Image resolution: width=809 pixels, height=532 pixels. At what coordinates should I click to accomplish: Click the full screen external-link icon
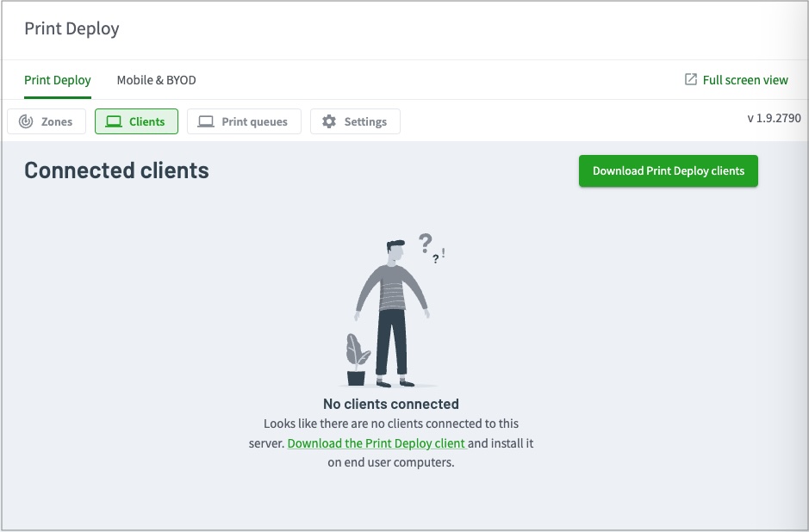click(690, 79)
